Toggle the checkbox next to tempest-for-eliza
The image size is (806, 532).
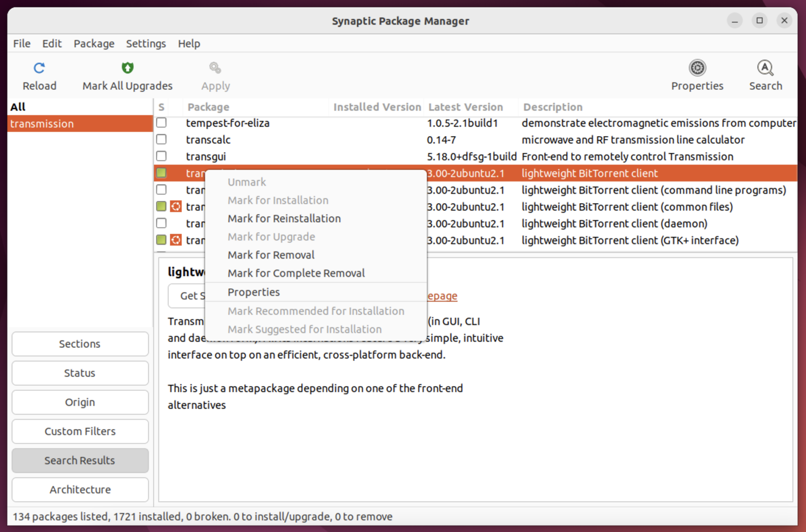(161, 123)
